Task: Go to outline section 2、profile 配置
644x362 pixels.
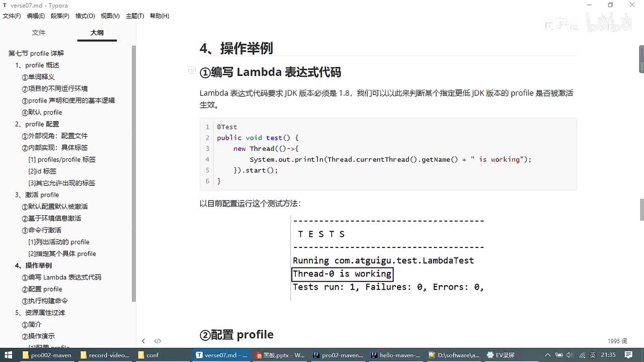Action: (x=37, y=124)
